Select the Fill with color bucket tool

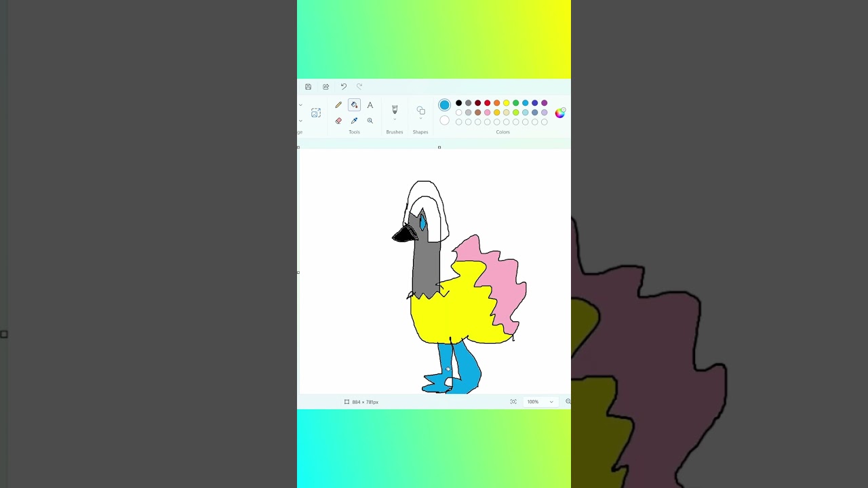click(354, 105)
